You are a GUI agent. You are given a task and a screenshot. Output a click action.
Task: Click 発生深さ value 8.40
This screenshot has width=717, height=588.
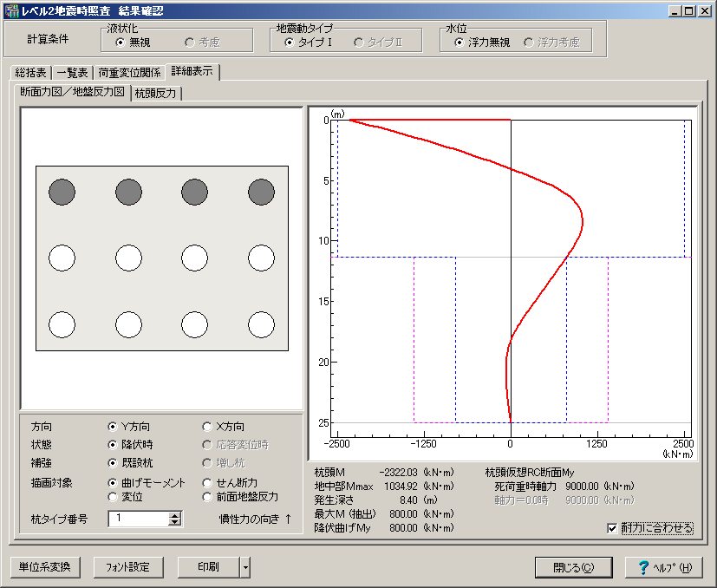408,500
